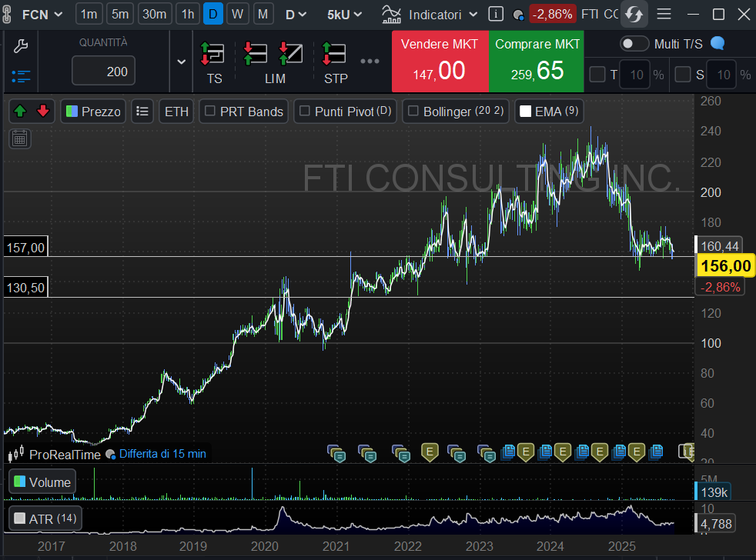The width and height of the screenshot is (756, 560).
Task: Open the wrench settings tool
Action: point(21,46)
